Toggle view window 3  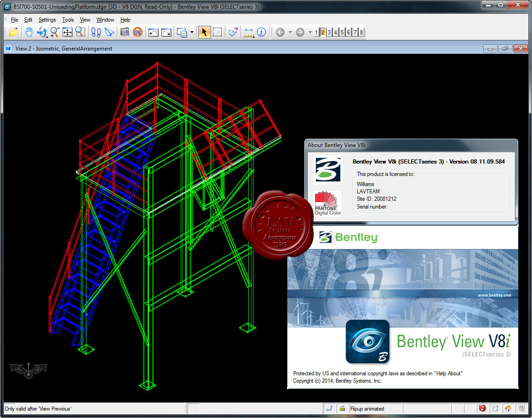point(329,32)
